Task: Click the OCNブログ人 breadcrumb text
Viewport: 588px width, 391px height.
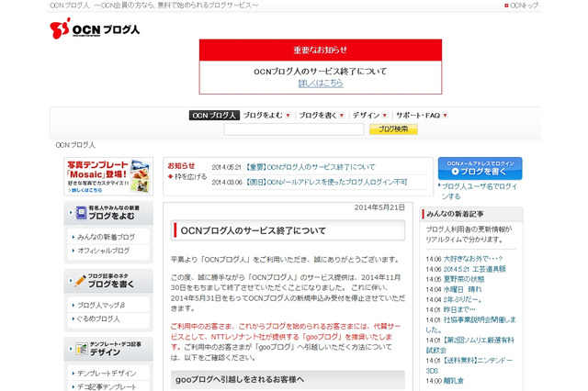Action: tap(75, 145)
